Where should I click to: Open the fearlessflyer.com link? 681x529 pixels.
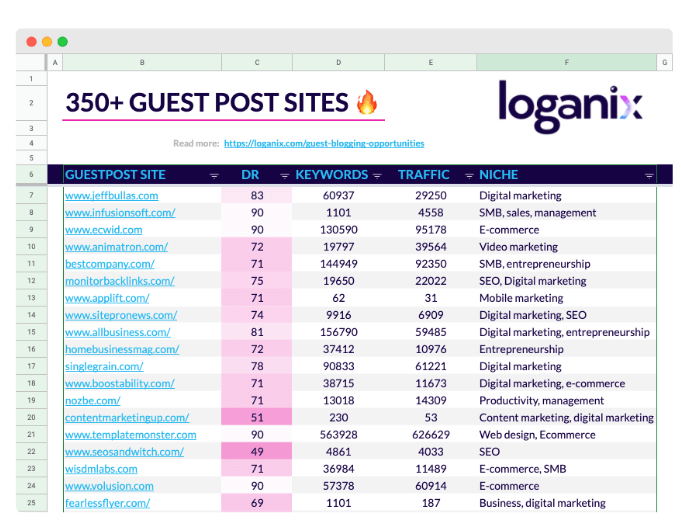(x=108, y=503)
